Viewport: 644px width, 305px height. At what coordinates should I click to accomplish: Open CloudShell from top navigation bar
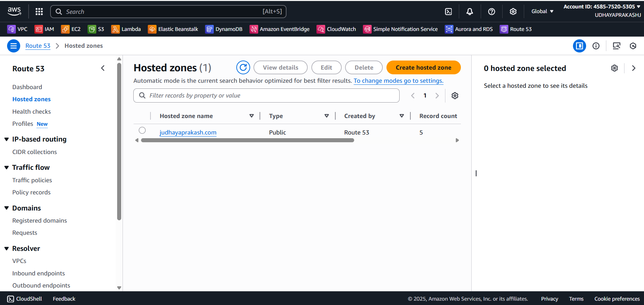(448, 11)
